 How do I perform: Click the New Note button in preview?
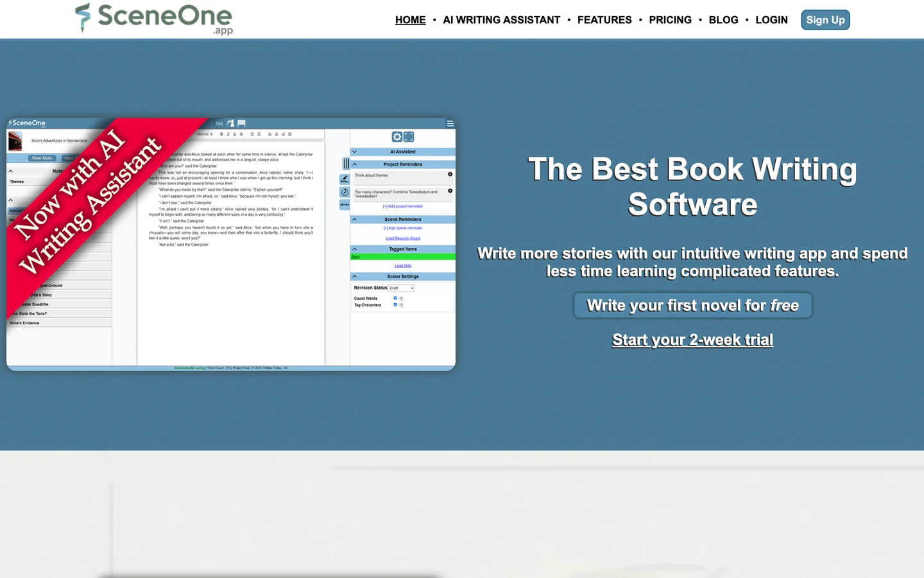tap(42, 158)
